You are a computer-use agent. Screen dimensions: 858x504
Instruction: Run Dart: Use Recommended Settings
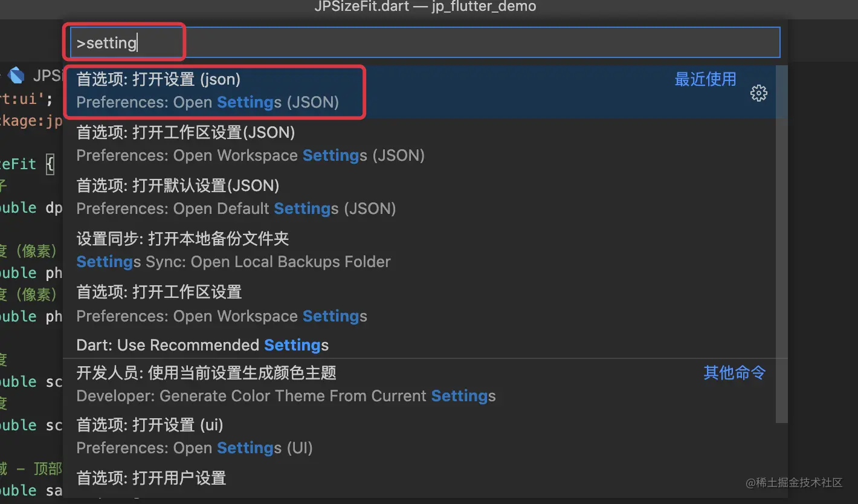pyautogui.click(x=425, y=345)
